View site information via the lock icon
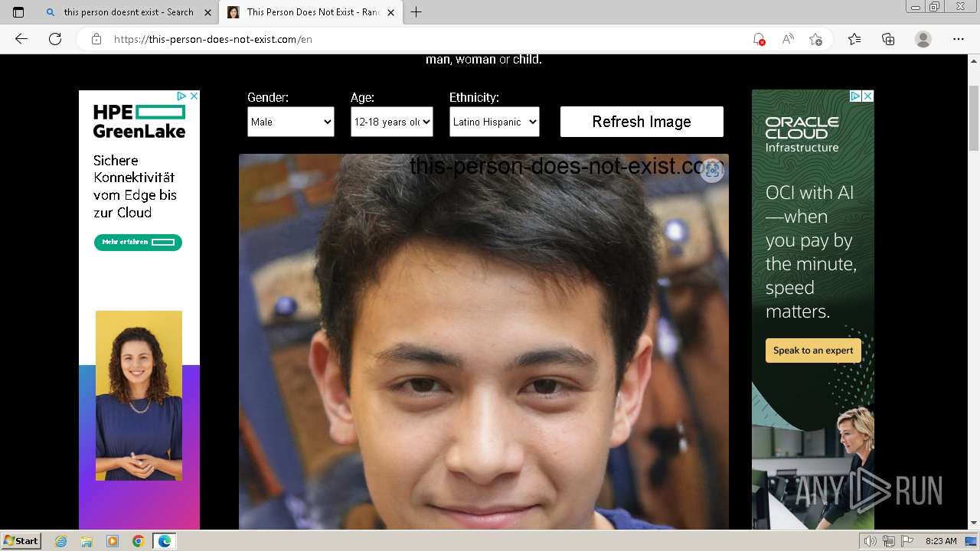Viewport: 980px width, 551px height. tap(96, 39)
